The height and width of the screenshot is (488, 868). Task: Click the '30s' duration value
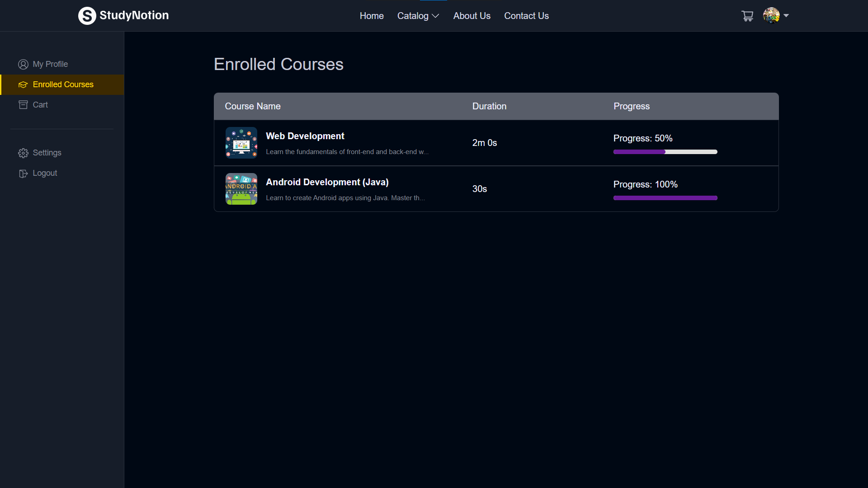click(480, 189)
